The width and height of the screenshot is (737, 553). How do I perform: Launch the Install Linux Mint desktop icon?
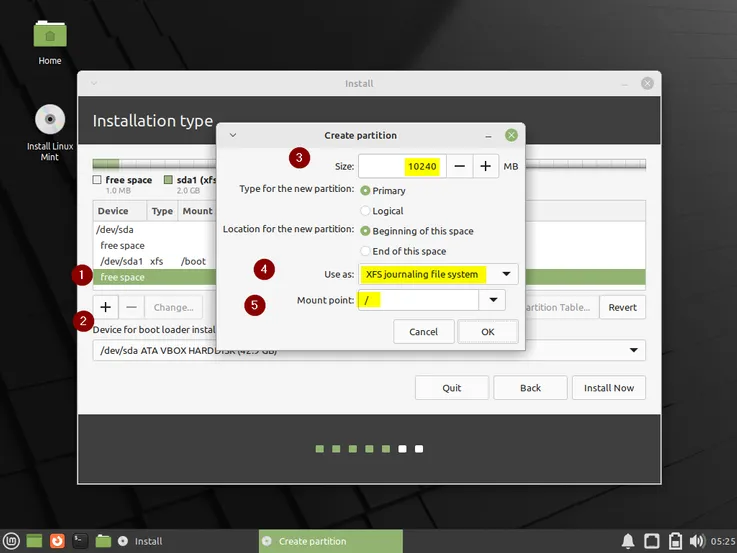tap(50, 132)
